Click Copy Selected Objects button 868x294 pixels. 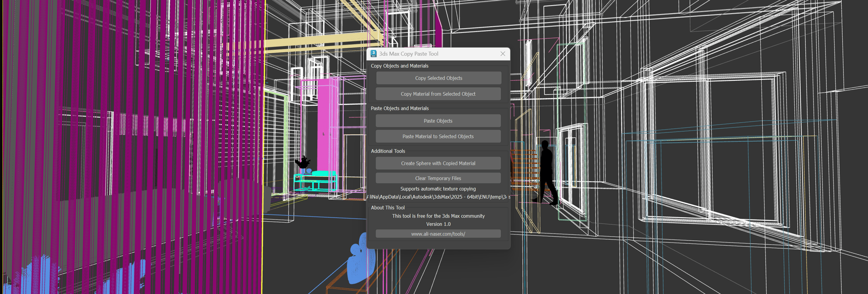[438, 78]
